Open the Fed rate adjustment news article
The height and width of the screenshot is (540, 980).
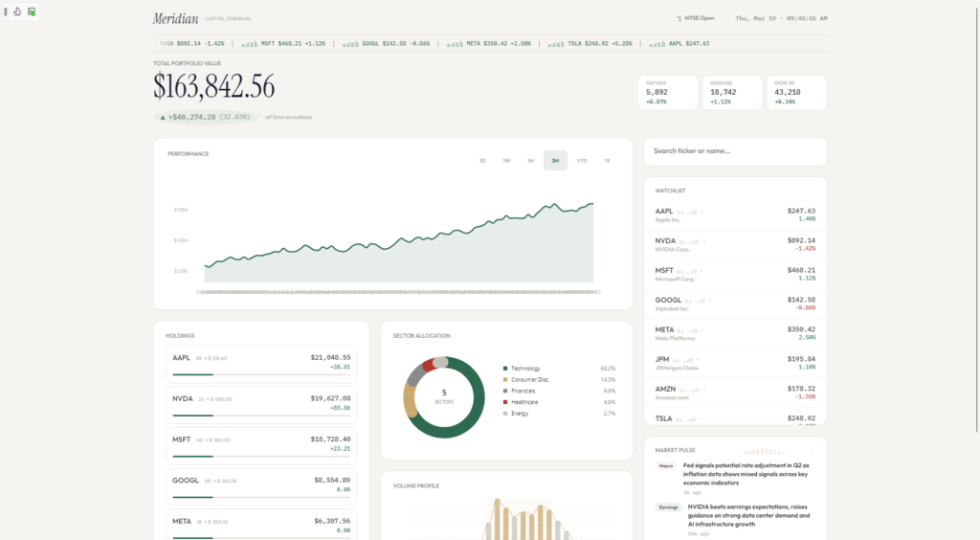746,474
